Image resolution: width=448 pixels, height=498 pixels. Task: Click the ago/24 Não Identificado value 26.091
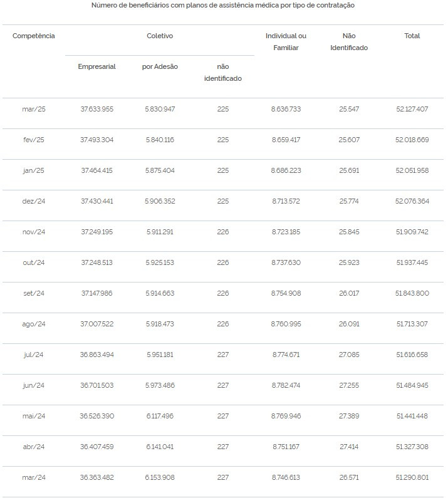pyautogui.click(x=349, y=324)
